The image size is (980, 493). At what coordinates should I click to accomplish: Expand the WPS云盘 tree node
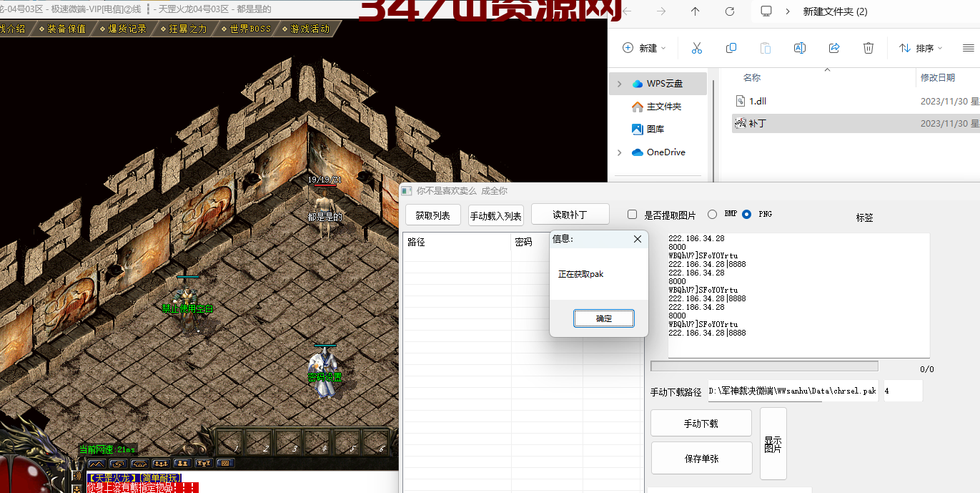[619, 84]
